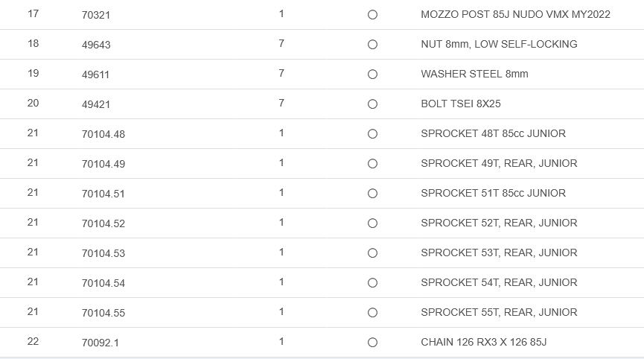Image resolution: width=644 pixels, height=359 pixels.
Task: Click part number 49643
Action: [96, 45]
